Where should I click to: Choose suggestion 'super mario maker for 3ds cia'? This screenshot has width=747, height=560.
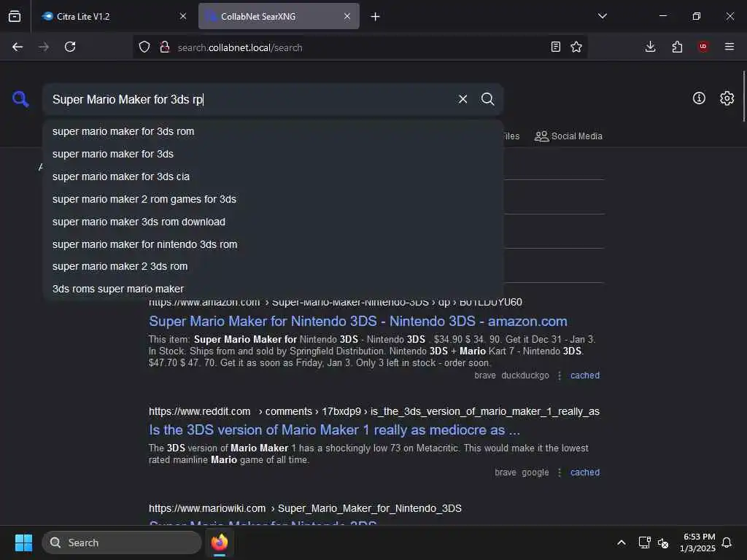[273, 176]
